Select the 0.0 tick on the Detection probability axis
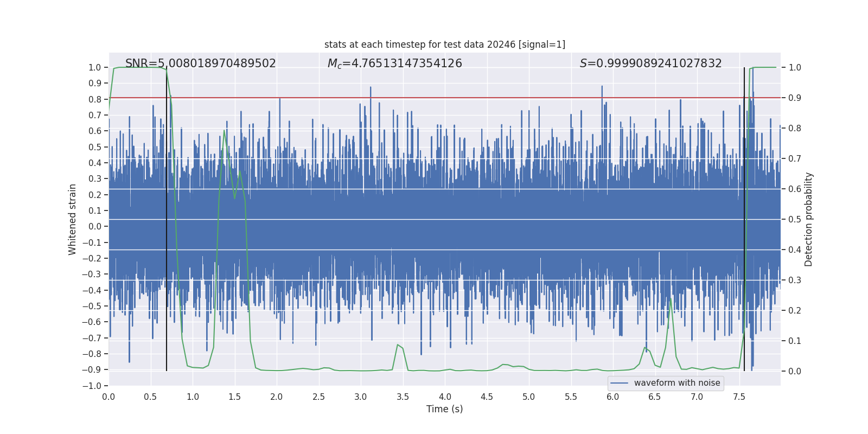 (795, 372)
